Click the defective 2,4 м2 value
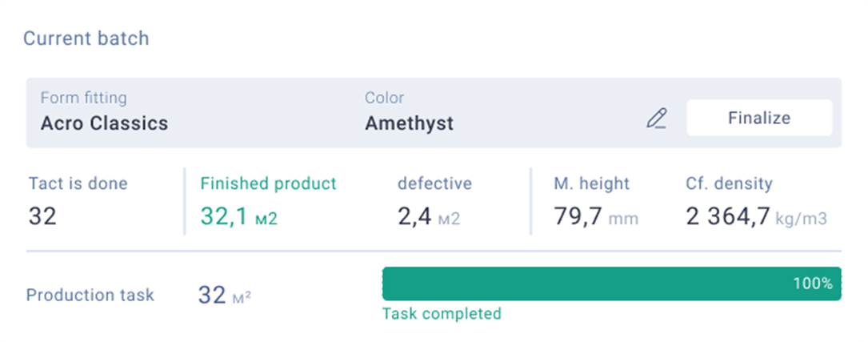 tap(429, 217)
